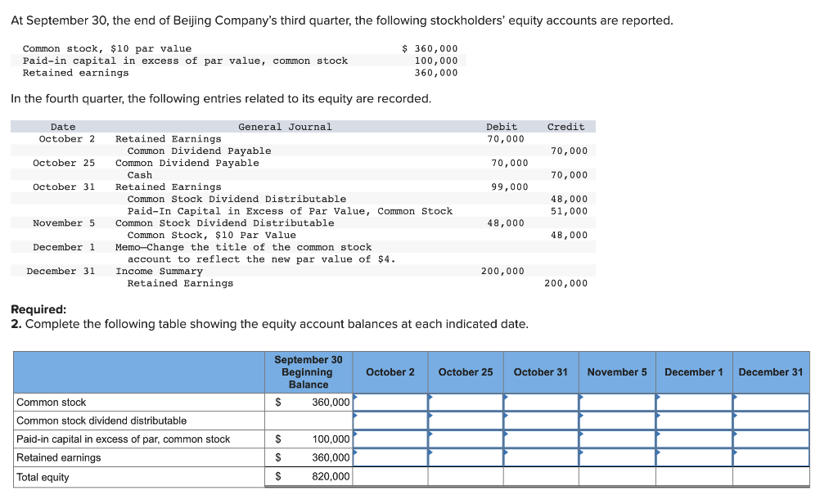
Task: Select dividend distributable cell under September 30
Action: point(309,421)
